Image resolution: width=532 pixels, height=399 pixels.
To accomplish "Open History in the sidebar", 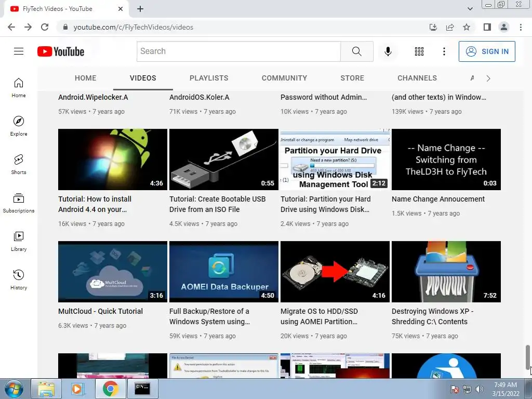I will click(19, 280).
